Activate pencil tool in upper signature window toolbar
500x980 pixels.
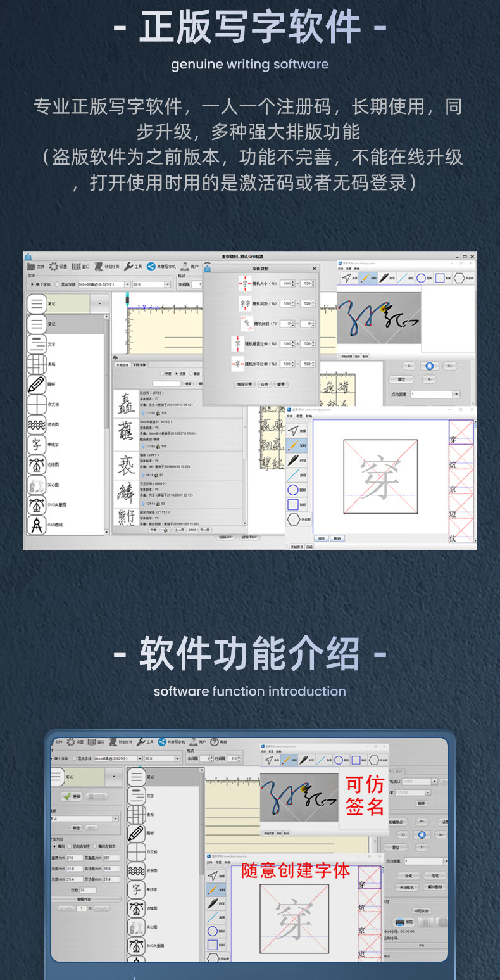[x=368, y=278]
